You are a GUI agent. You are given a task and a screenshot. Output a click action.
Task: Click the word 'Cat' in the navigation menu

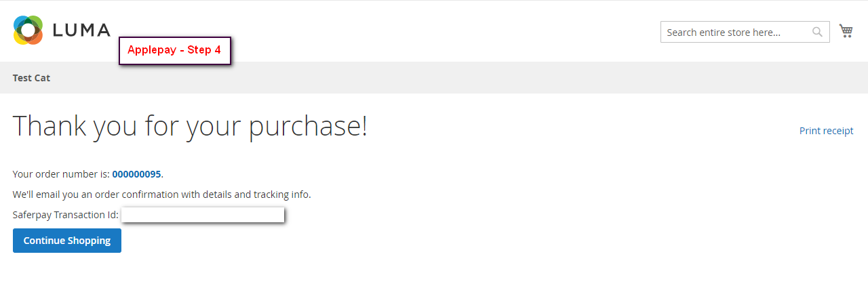[42, 78]
